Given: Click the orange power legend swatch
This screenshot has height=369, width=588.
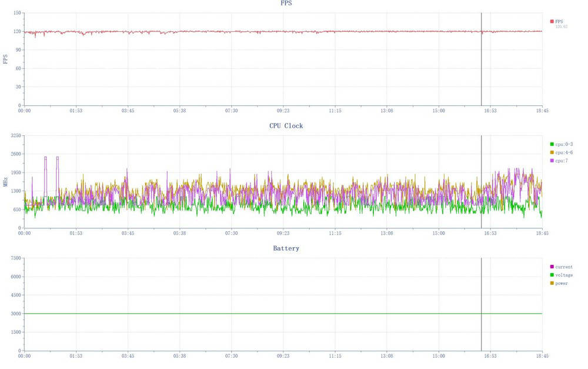Looking at the screenshot, I should point(552,283).
